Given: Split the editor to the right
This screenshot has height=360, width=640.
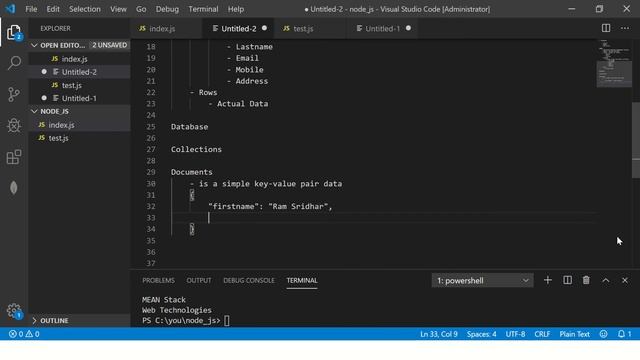Looking at the screenshot, I should coord(606,28).
